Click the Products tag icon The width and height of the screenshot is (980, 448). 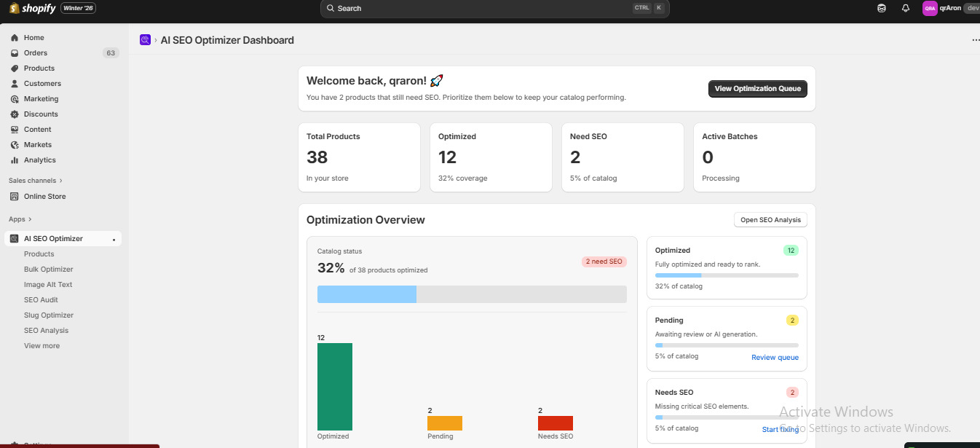[x=15, y=68]
